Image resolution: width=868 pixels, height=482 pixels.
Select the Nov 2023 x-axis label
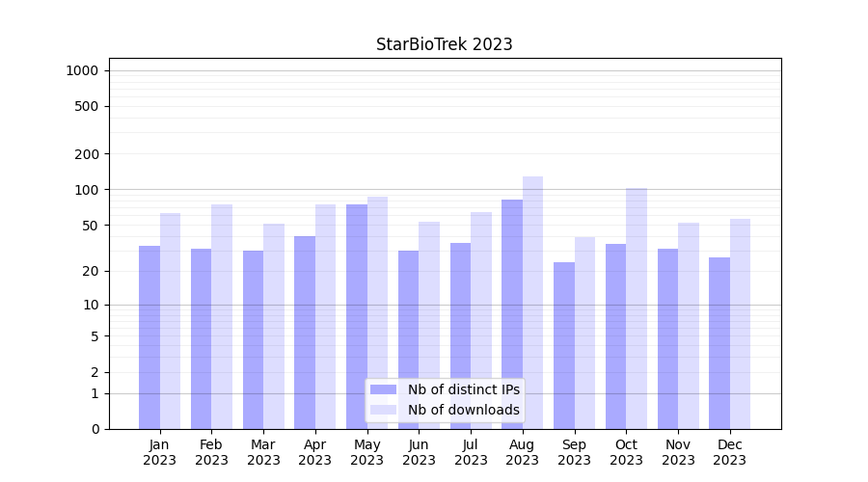point(678,452)
